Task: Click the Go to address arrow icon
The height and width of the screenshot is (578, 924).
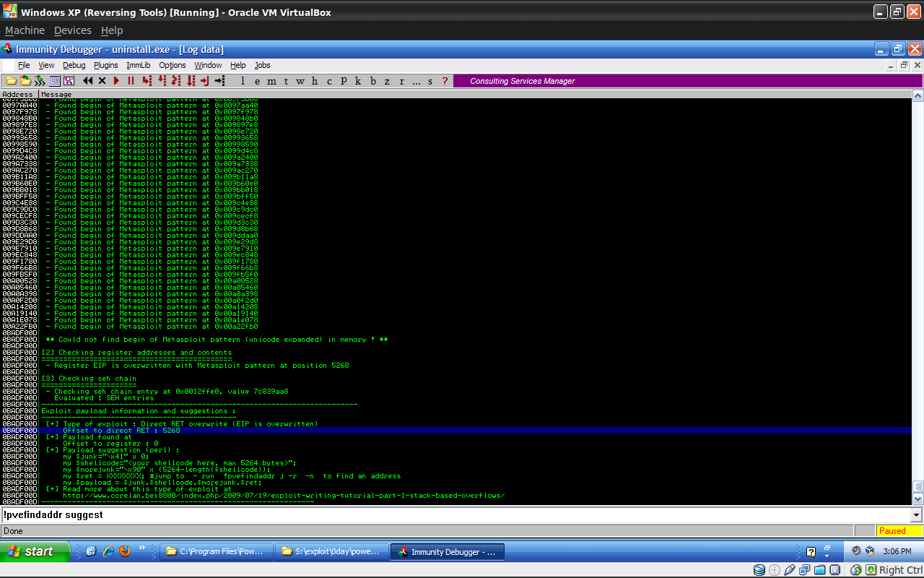Action: click(x=219, y=81)
